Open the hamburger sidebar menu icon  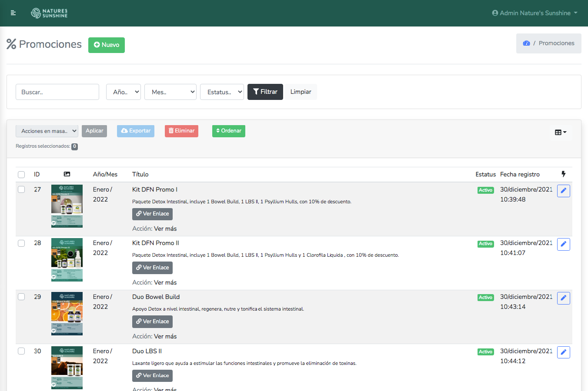(x=13, y=13)
